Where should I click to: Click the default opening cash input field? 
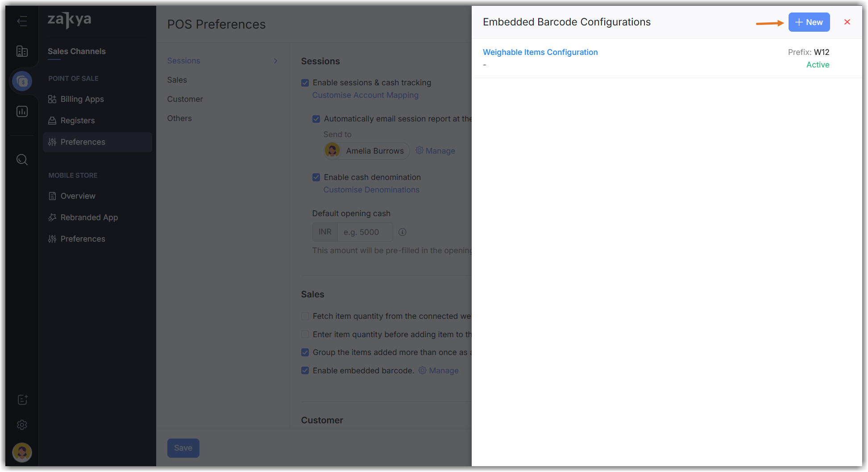pos(365,232)
